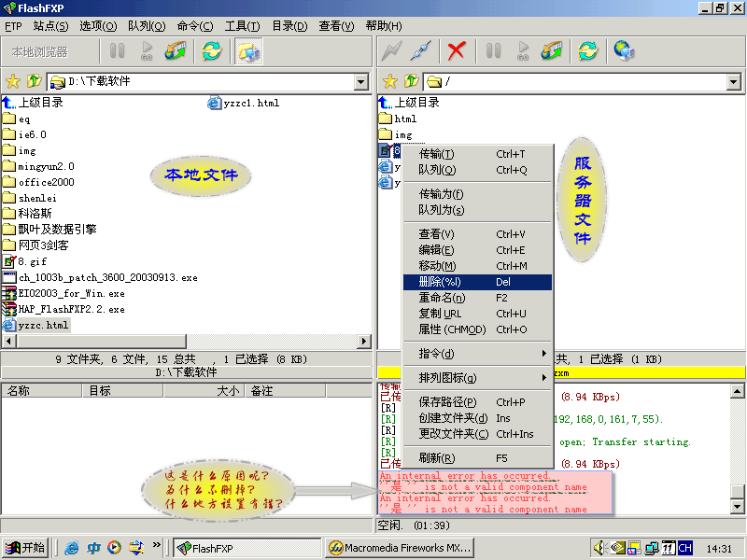Choose 保存路径(P) in context menu
Image resolution: width=747 pixels, height=560 pixels.
477,402
